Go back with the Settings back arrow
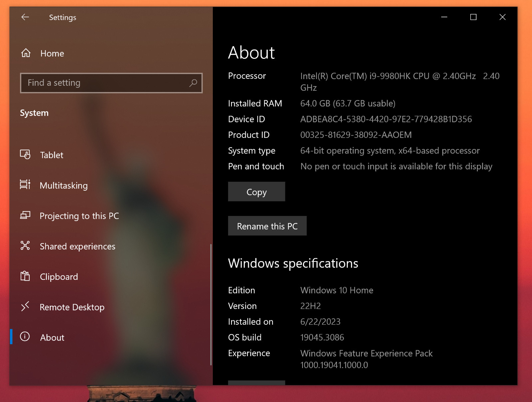The height and width of the screenshot is (402, 532). pos(25,17)
